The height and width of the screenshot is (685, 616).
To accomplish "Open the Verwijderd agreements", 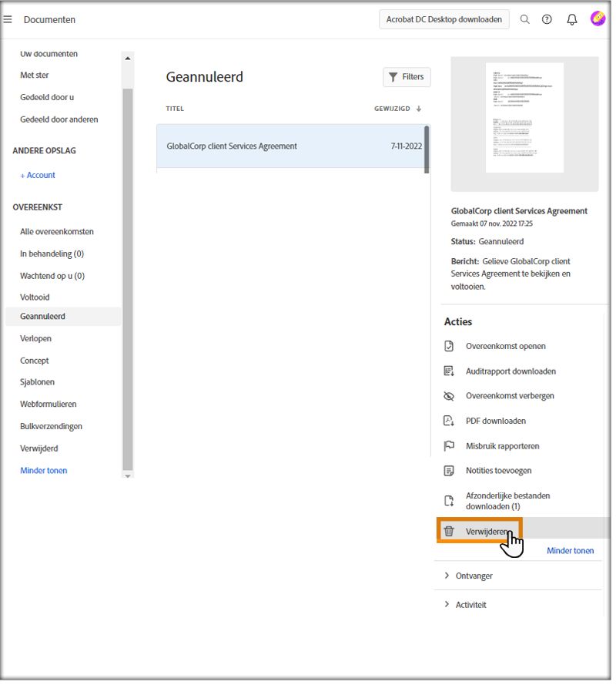I will [x=38, y=448].
